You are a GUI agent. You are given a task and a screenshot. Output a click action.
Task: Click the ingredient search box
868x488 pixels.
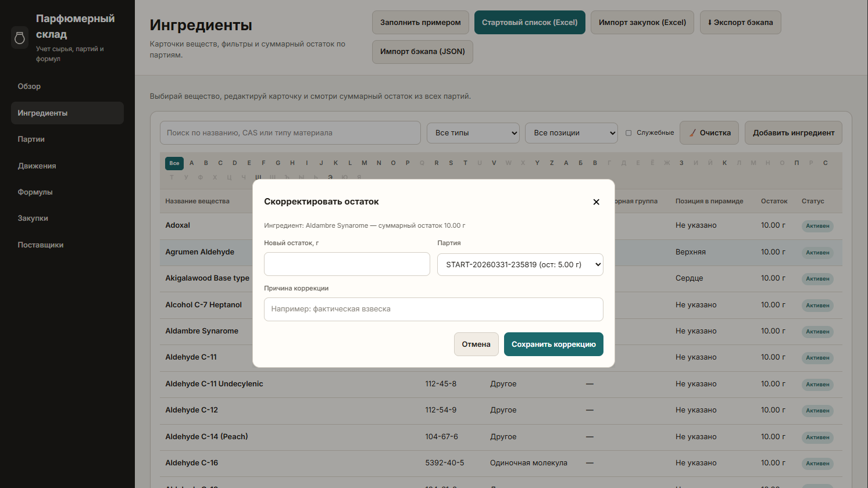(290, 133)
